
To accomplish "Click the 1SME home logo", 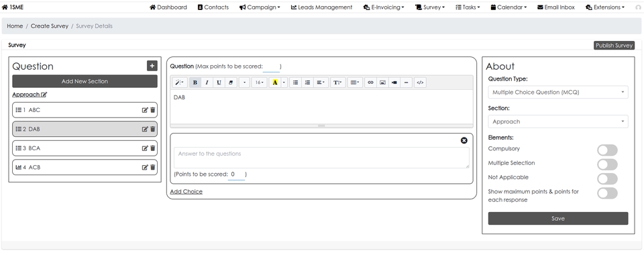I will pyautogui.click(x=13, y=7).
